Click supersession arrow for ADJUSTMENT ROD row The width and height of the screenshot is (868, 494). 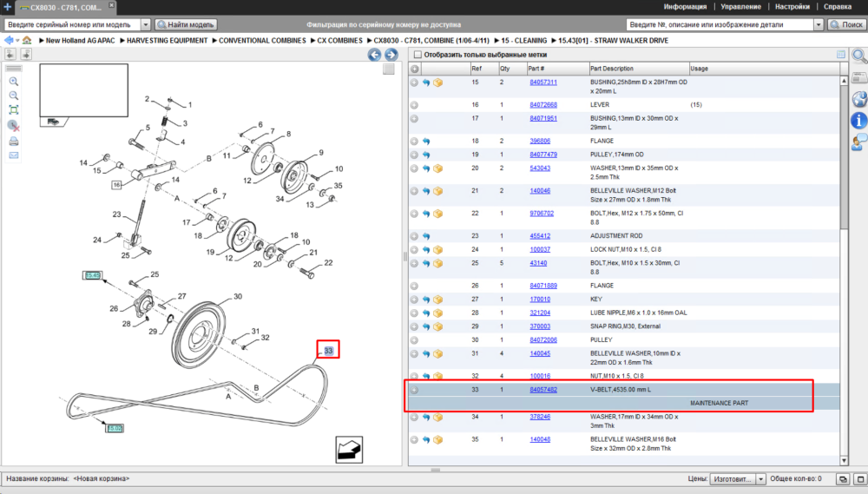[426, 236]
